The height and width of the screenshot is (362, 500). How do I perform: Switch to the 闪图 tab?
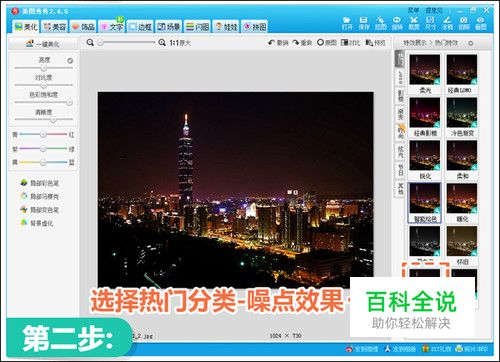click(x=197, y=26)
